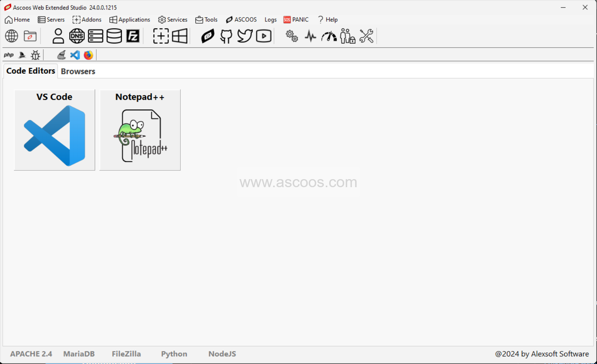Click the wizard hat icon
The image size is (597, 364).
61,55
